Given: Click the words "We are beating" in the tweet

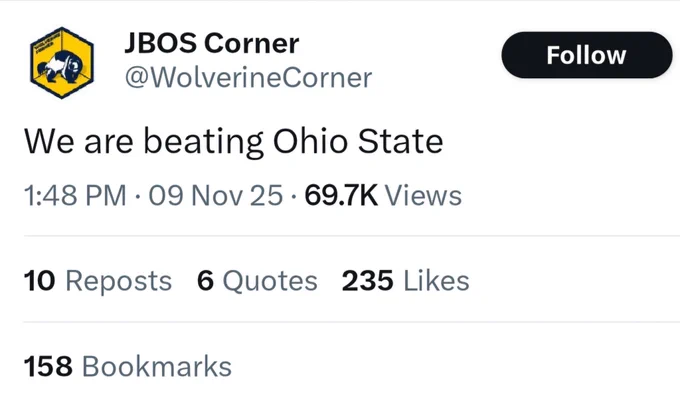Looking at the screenshot, I should [144, 142].
